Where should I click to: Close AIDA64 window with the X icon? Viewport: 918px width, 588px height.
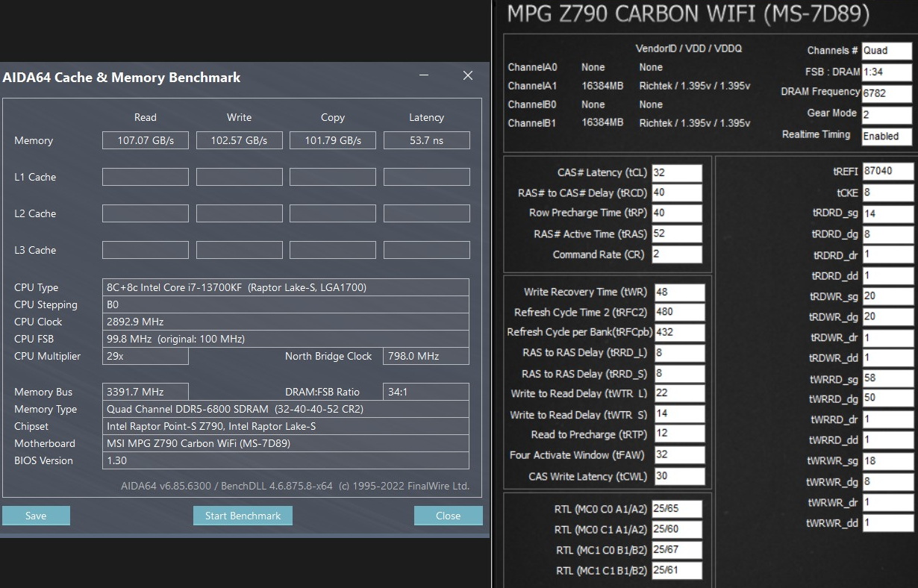[468, 76]
